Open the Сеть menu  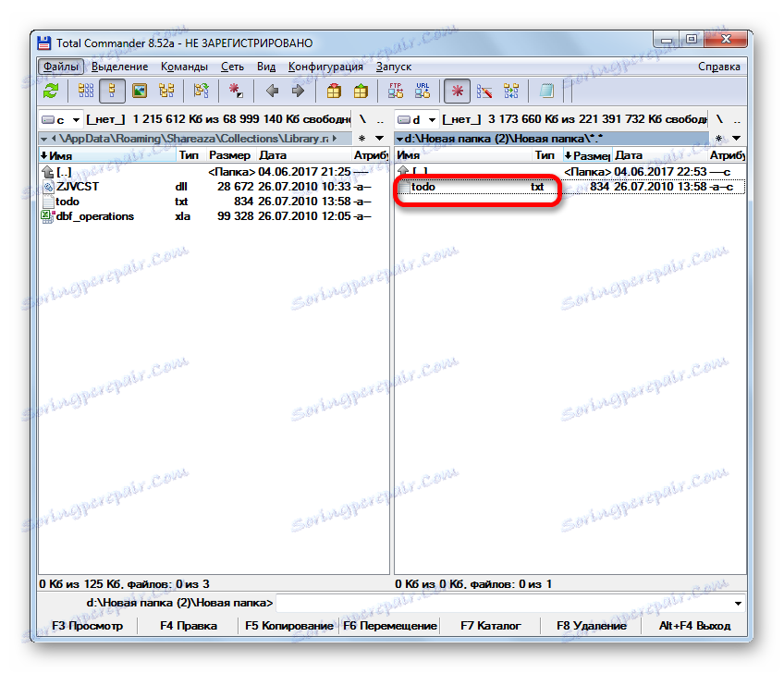point(232,67)
